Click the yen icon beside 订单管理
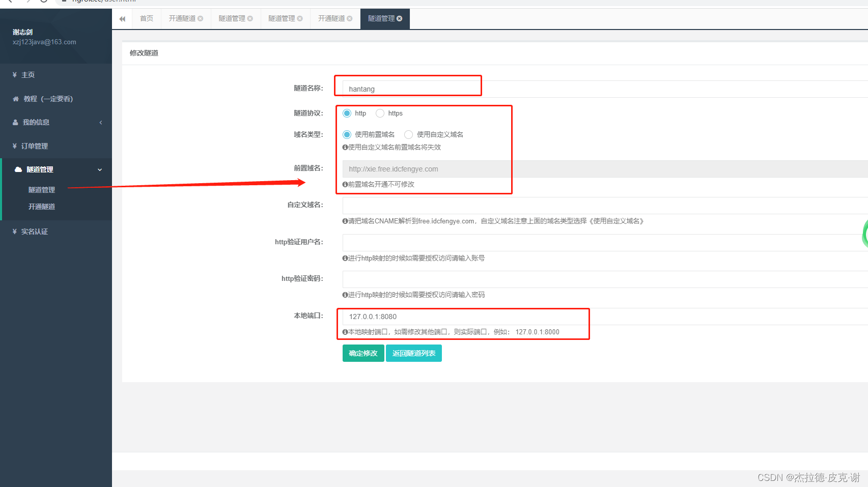The height and width of the screenshot is (487, 868). [15, 146]
